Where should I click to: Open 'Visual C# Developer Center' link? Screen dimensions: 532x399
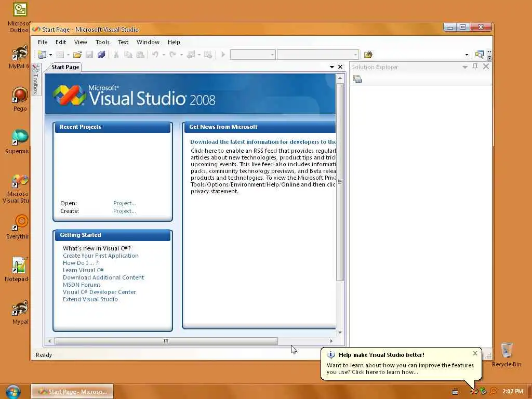click(99, 292)
